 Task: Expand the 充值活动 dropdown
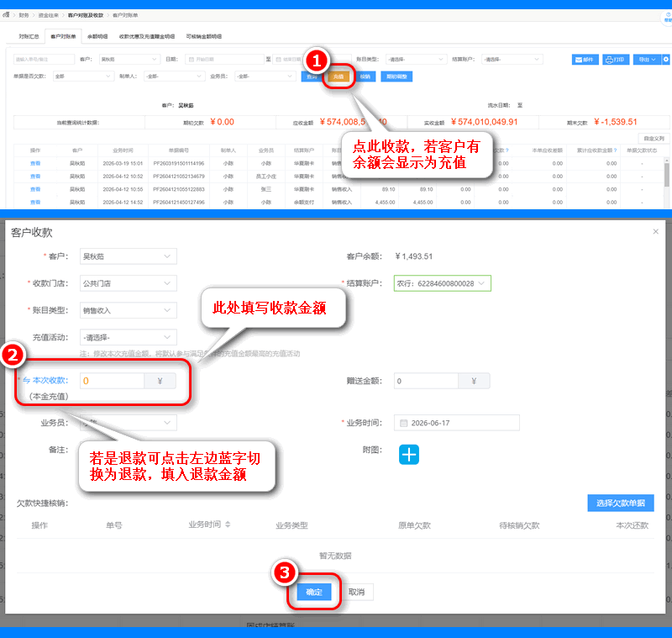[x=129, y=337]
